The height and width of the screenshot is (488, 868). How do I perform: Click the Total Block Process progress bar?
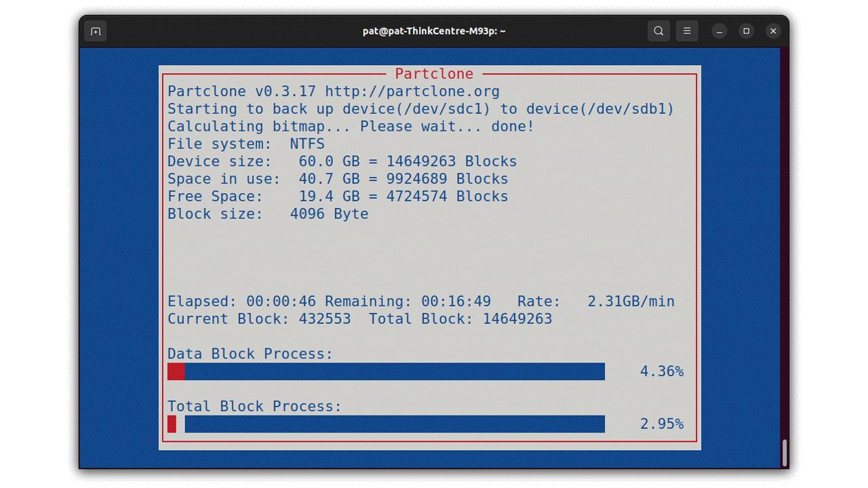386,424
